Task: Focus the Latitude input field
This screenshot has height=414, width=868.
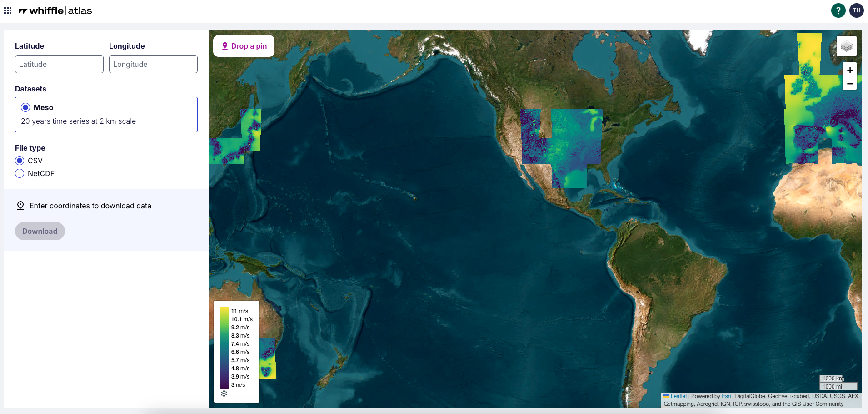Action: click(59, 64)
